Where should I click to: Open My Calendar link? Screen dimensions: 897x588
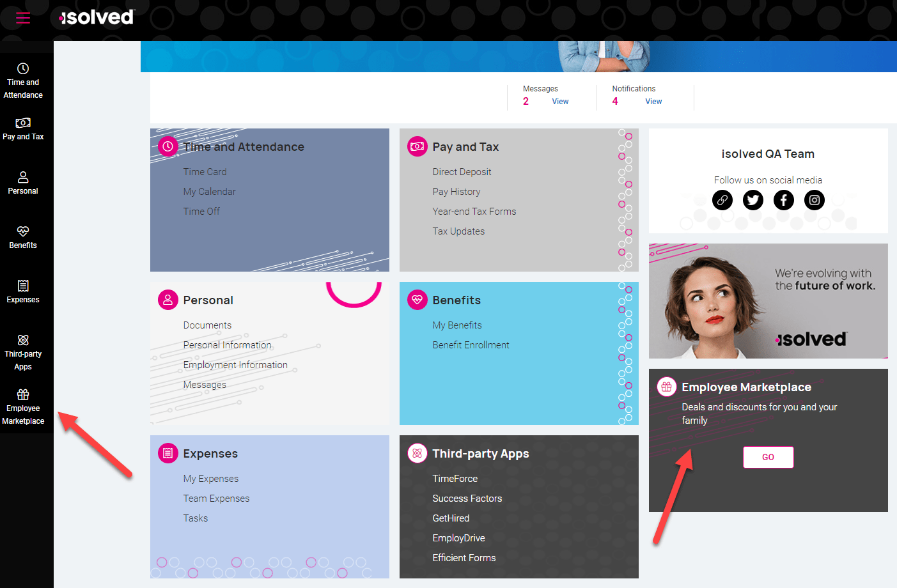pyautogui.click(x=209, y=192)
